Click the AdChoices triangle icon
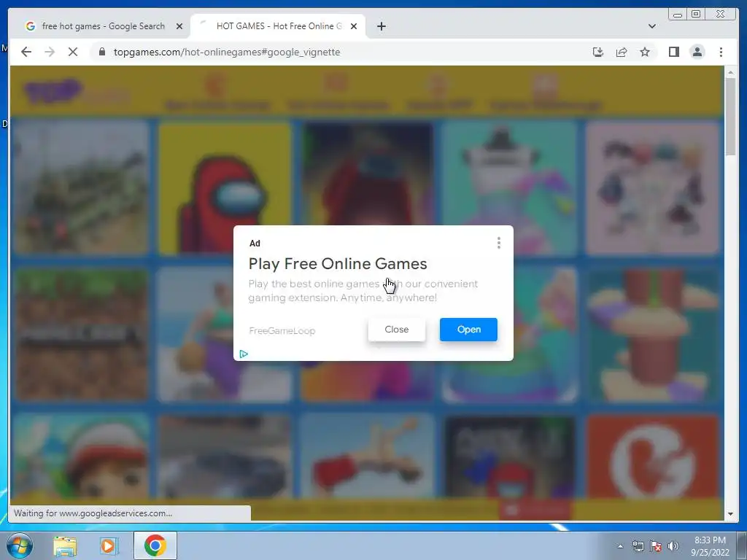This screenshot has width=747, height=560. [244, 354]
